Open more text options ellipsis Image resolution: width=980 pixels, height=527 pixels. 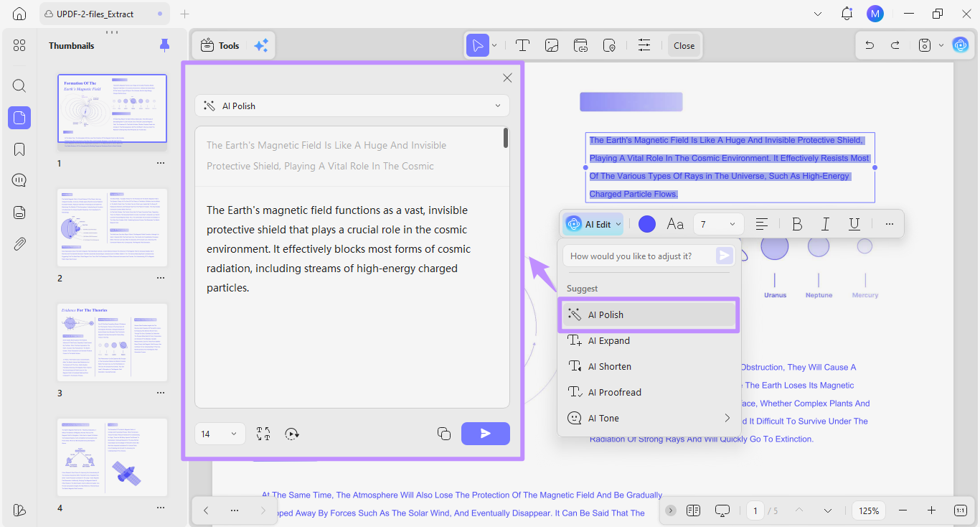tap(890, 225)
